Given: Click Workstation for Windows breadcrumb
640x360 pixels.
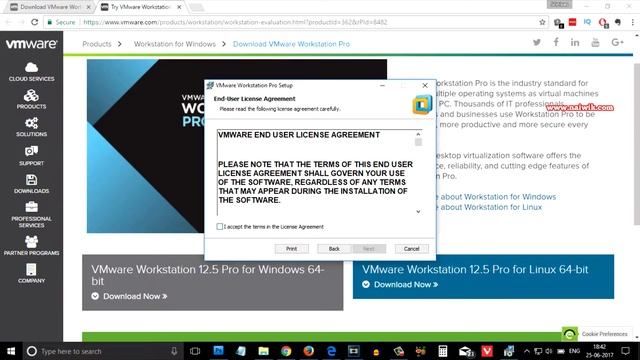Looking at the screenshot, I should [175, 44].
